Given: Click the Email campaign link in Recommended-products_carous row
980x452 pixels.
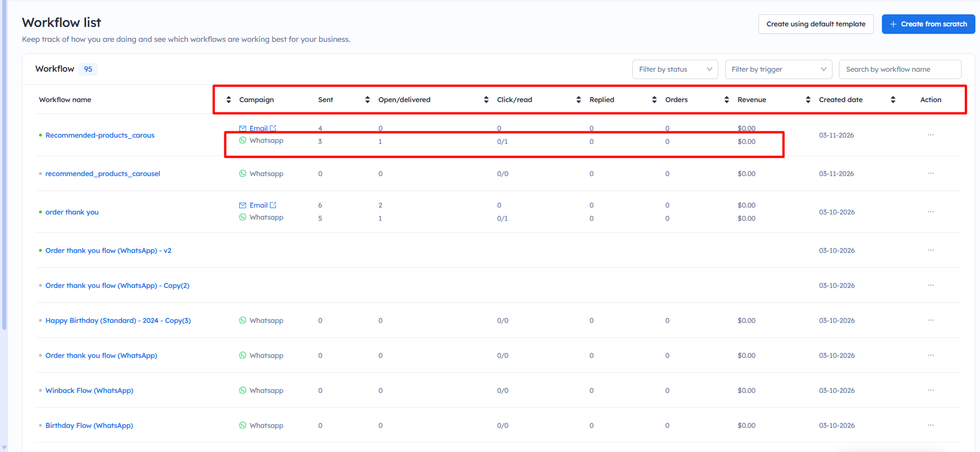Looking at the screenshot, I should pos(258,128).
